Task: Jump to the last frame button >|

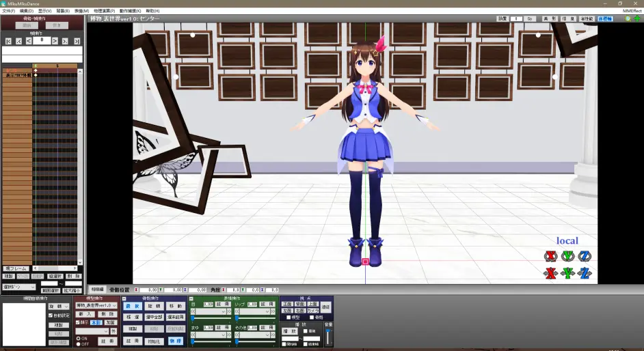Action: [77, 41]
